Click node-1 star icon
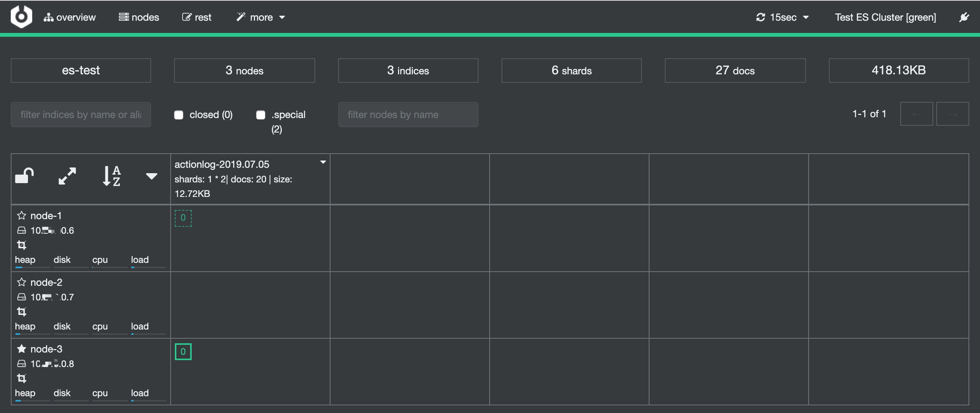 (21, 215)
